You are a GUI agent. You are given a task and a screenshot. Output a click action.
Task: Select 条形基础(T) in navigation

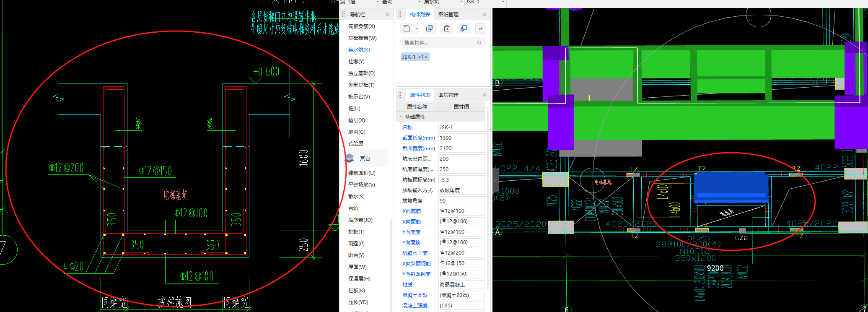pos(361,85)
